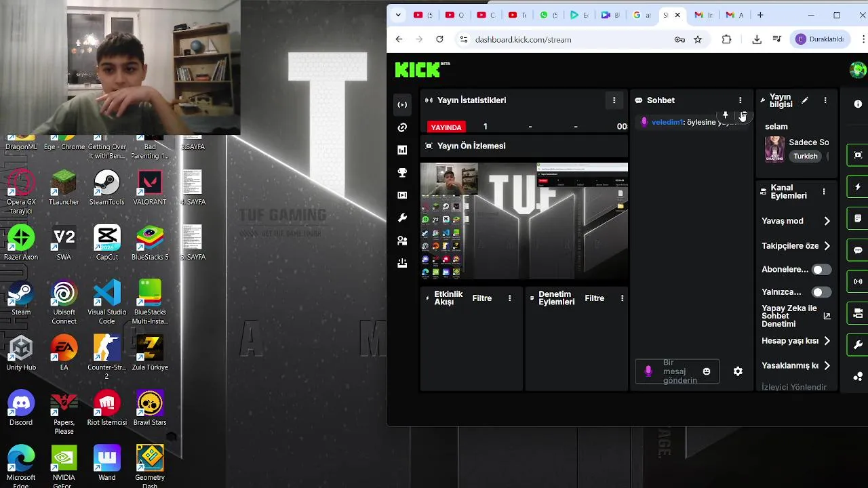
Task: Open the Kick profile avatar
Action: click(x=858, y=70)
